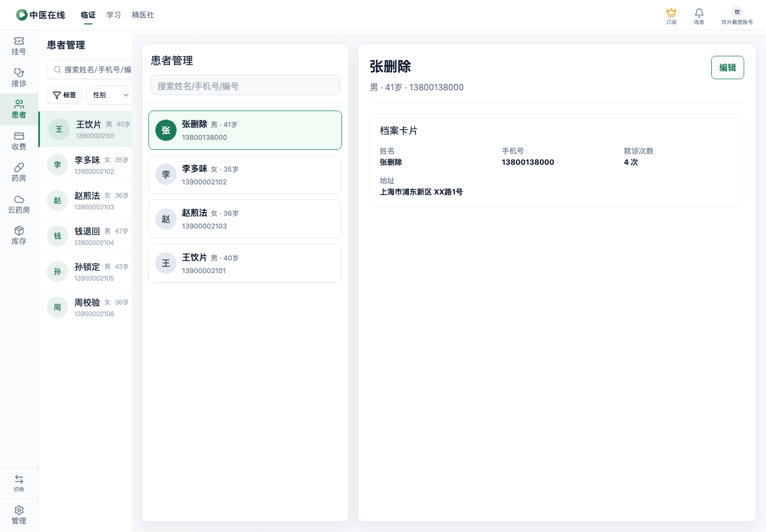Viewport: 766px width, 532px height.
Task: Click the 赵 avatar beside 13900002103 in left list
Action: 57,200
